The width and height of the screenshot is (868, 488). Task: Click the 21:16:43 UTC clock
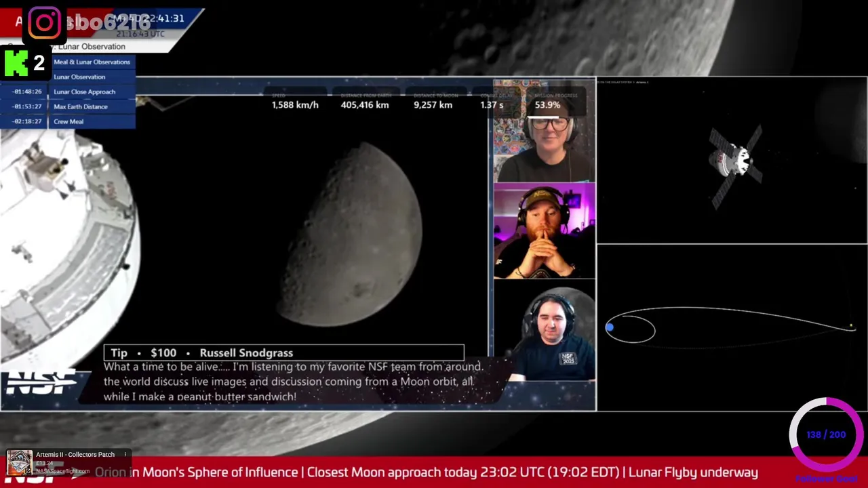point(140,34)
